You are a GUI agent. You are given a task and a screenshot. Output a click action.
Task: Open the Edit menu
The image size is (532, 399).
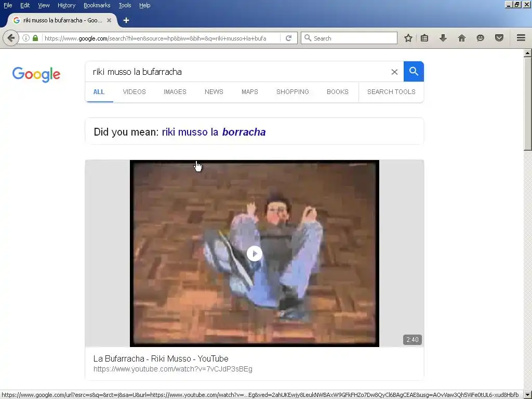(x=25, y=5)
